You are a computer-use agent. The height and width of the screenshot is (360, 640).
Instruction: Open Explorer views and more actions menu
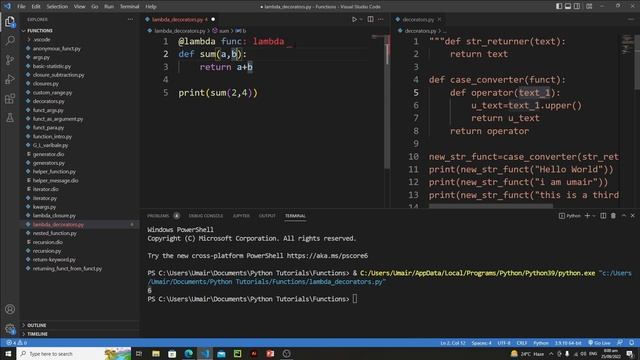(130, 19)
